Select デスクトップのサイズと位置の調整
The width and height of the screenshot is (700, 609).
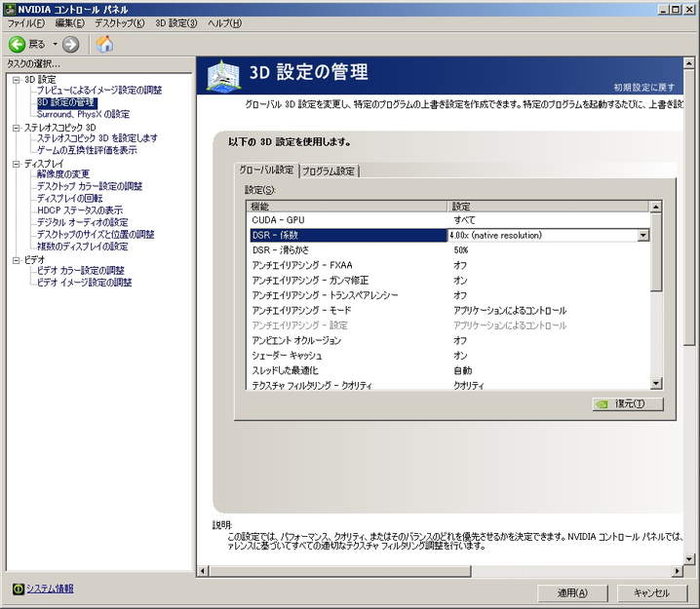pos(96,235)
